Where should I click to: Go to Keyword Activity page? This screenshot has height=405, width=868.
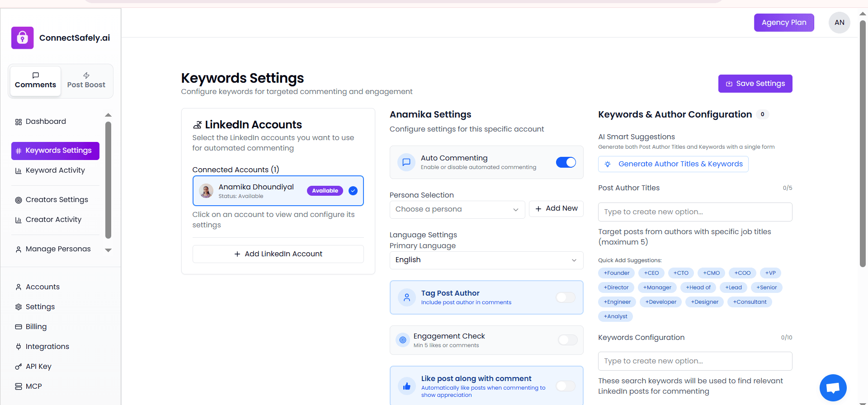[x=55, y=170]
